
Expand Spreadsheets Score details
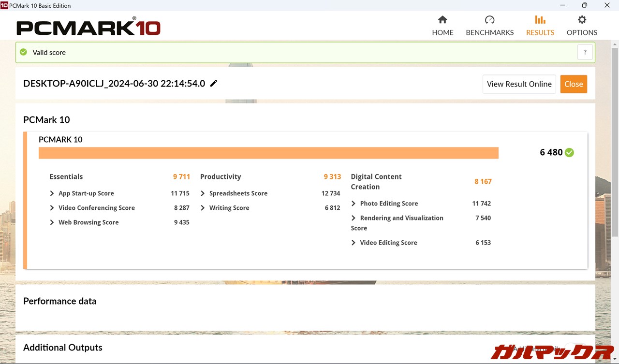[x=203, y=193]
